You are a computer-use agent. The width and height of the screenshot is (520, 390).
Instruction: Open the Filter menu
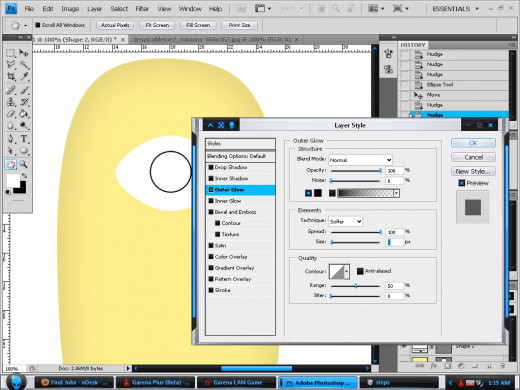(142, 9)
